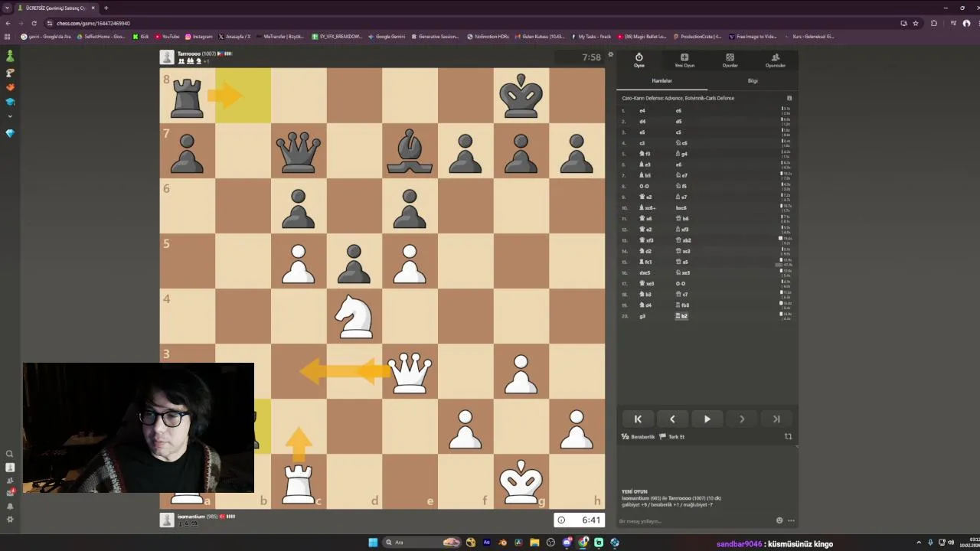Jump to the first move
The width and height of the screenshot is (980, 551).
pos(638,419)
